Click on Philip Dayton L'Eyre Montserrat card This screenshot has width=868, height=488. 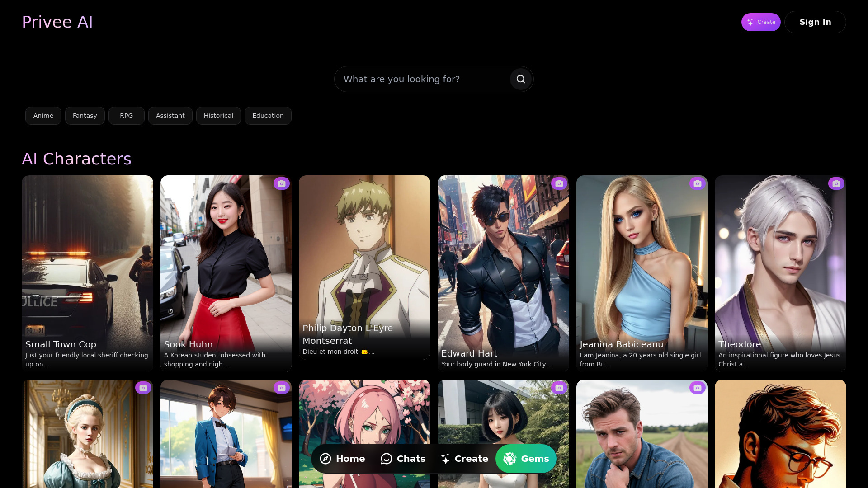click(x=364, y=274)
